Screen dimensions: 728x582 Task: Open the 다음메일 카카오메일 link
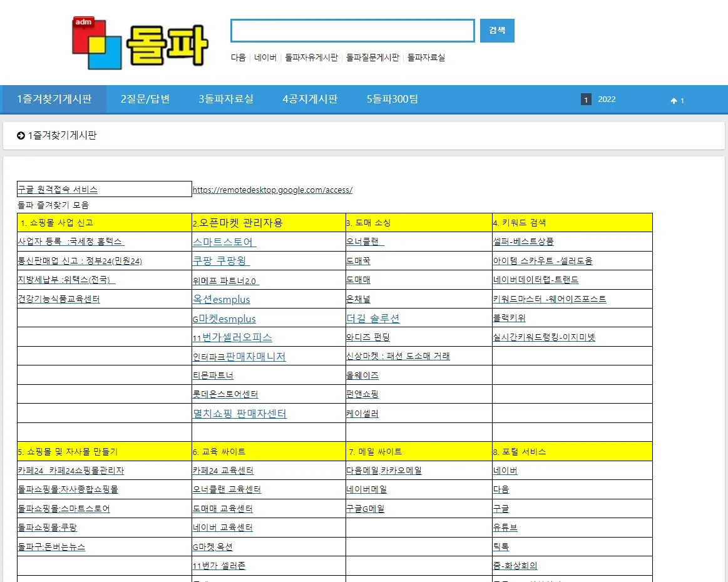384,471
